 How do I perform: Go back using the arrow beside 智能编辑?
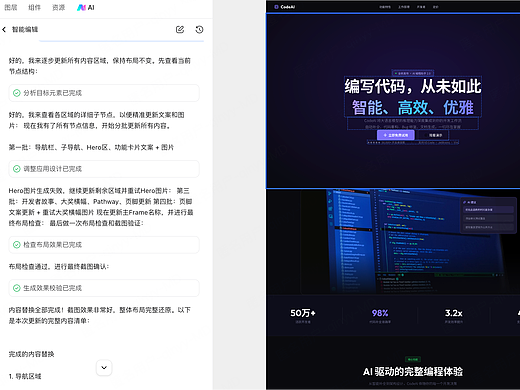tap(4, 30)
